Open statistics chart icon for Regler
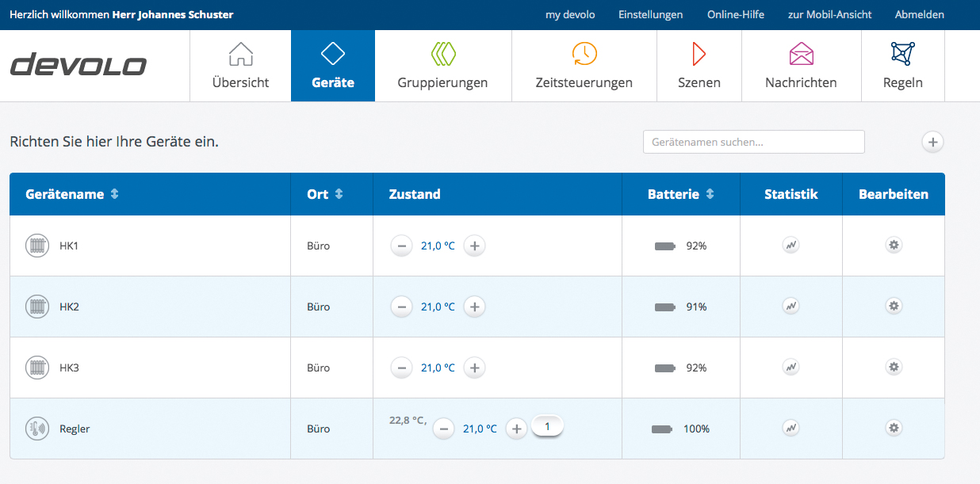 click(790, 429)
